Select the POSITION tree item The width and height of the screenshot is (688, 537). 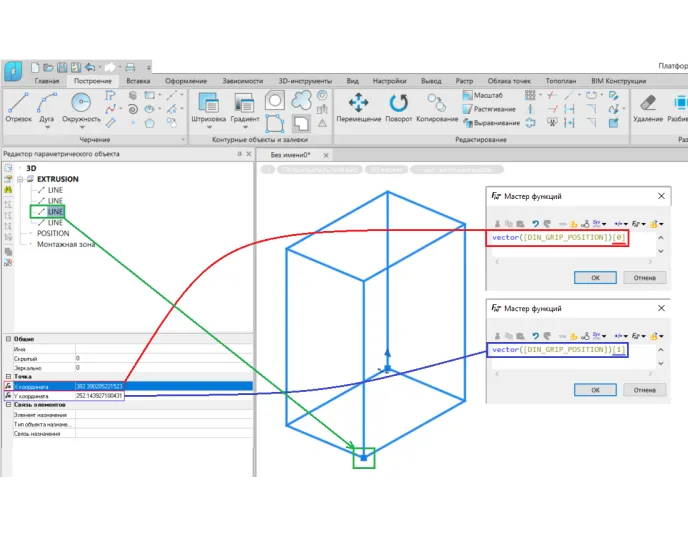(x=53, y=233)
